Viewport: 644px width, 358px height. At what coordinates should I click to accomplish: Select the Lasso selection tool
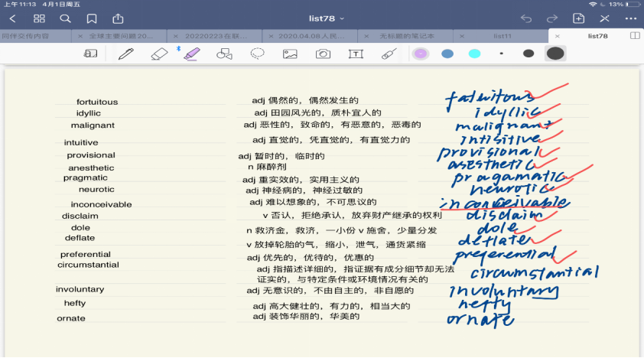258,54
